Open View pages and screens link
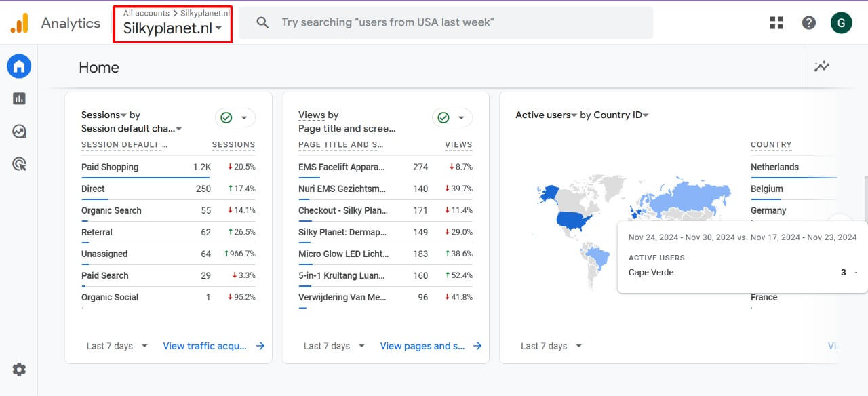 422,346
